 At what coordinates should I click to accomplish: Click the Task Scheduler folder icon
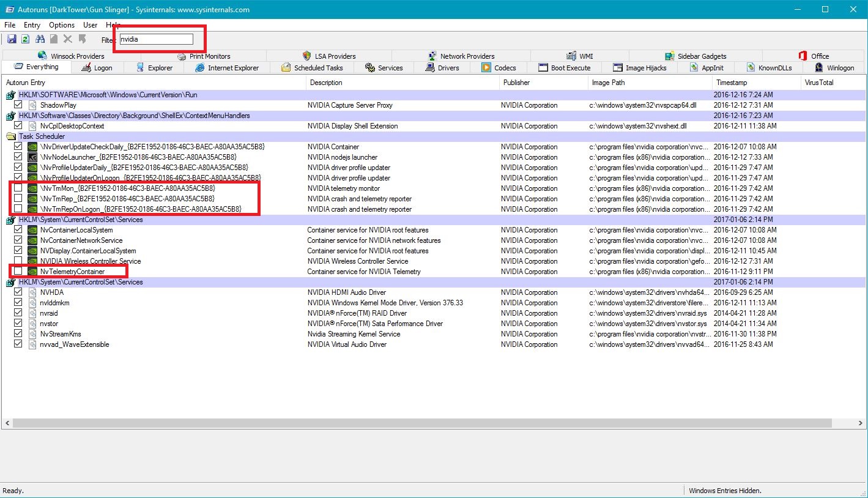coord(10,136)
